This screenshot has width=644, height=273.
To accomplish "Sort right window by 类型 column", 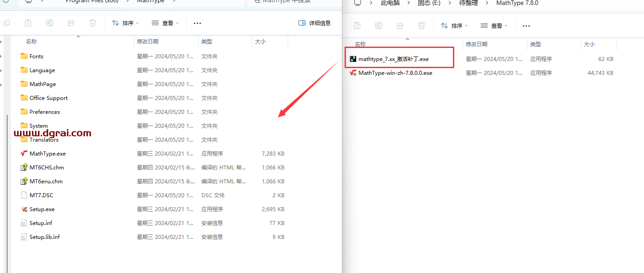I will (x=536, y=44).
